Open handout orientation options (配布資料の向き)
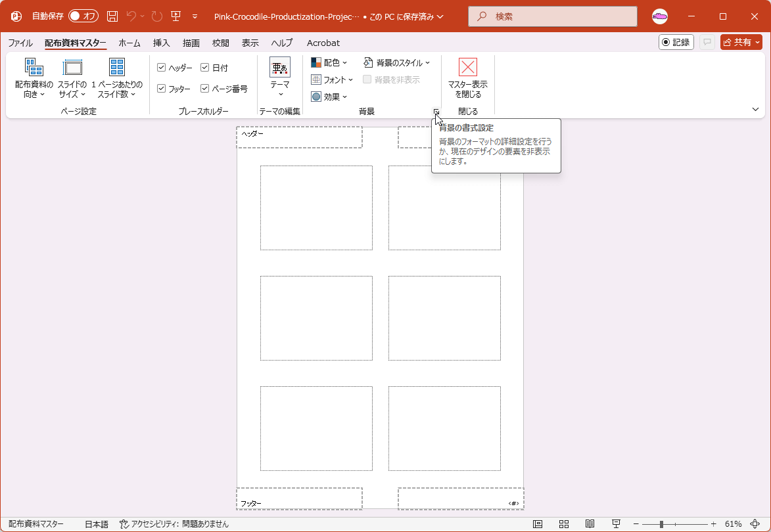 click(34, 78)
